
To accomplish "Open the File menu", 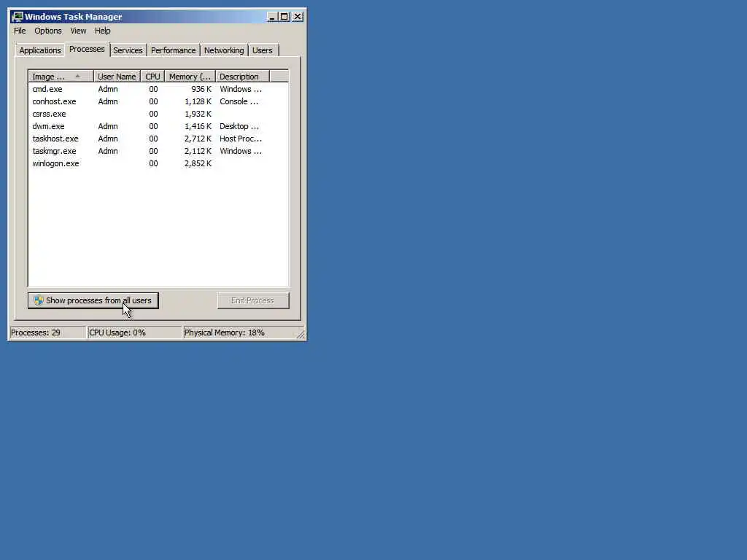I will pyautogui.click(x=20, y=31).
